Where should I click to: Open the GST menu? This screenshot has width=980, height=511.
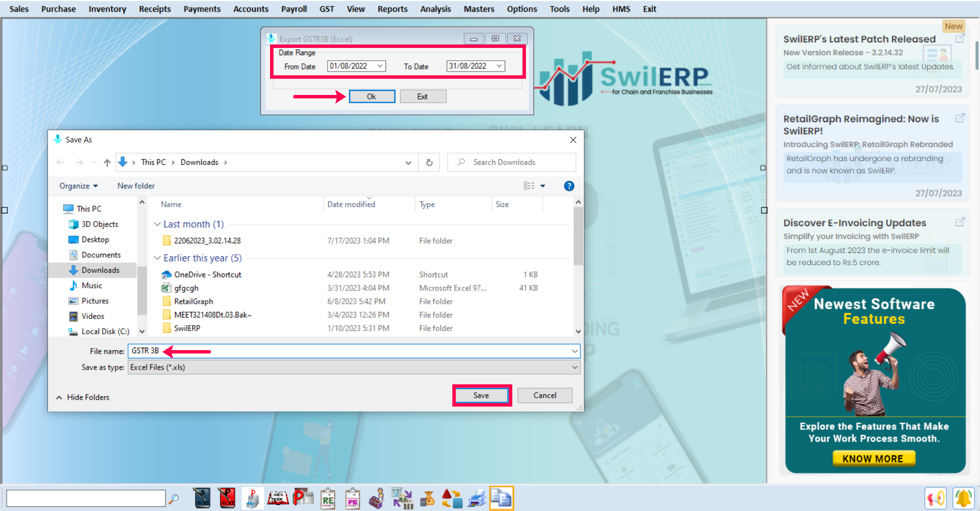(327, 9)
